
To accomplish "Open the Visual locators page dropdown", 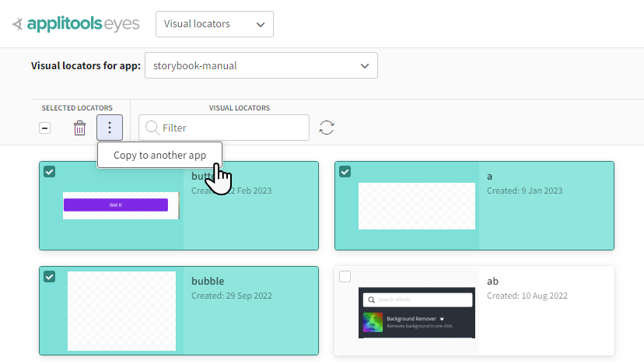I will click(215, 24).
